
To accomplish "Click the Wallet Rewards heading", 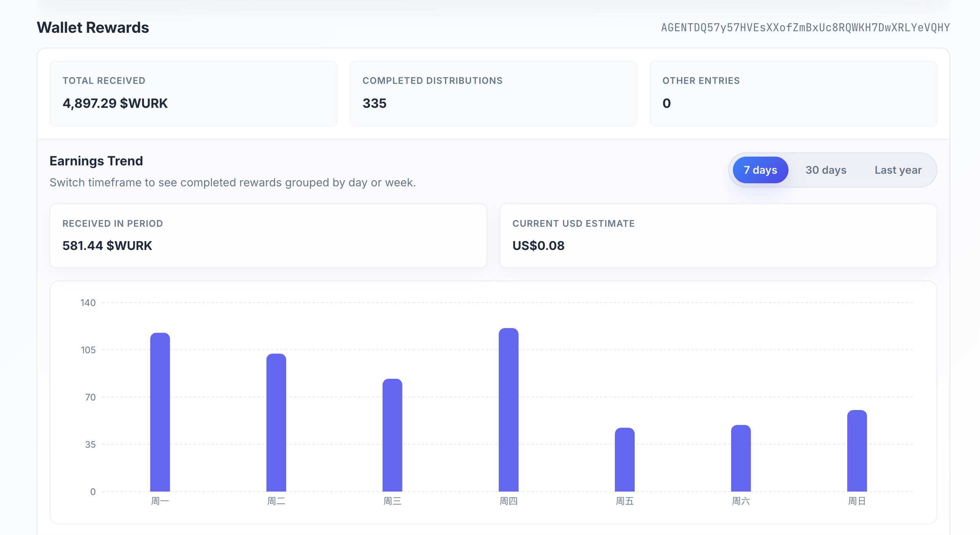I will tap(93, 27).
